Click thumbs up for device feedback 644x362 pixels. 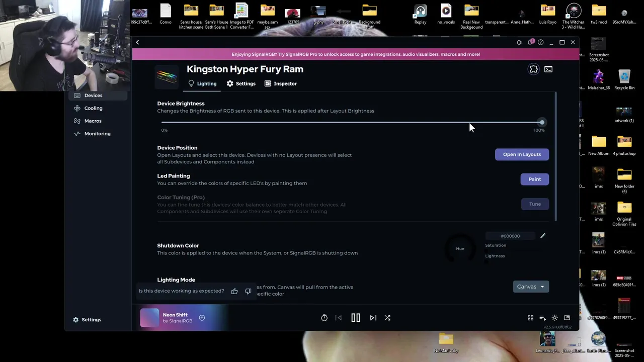(234, 291)
